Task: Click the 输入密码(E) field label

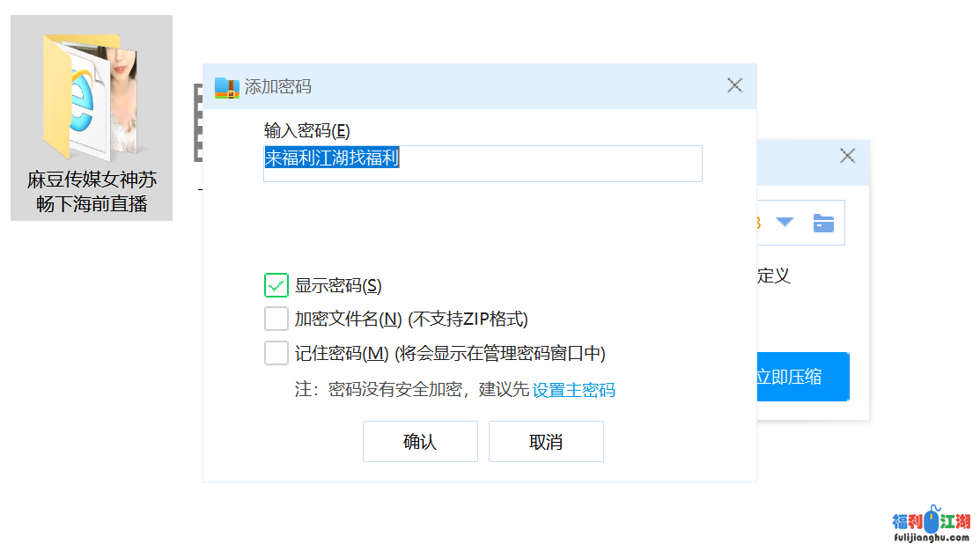Action: 306,131
